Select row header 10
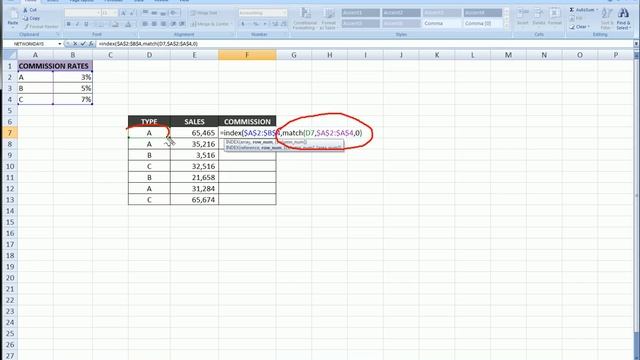 point(10,166)
